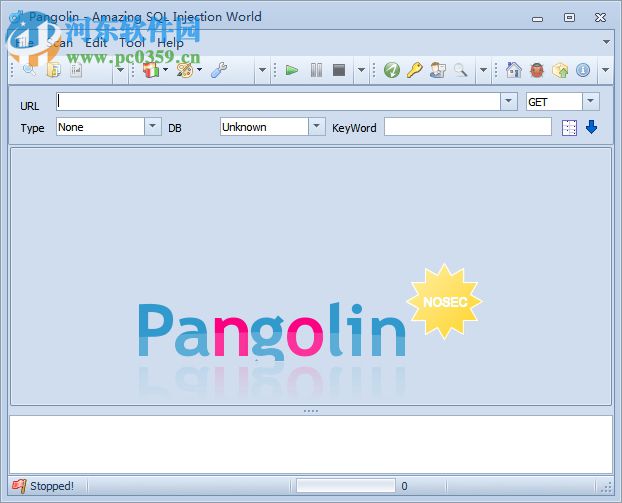Open settings with the wrench icon
This screenshot has width=622, height=503.
point(219,70)
